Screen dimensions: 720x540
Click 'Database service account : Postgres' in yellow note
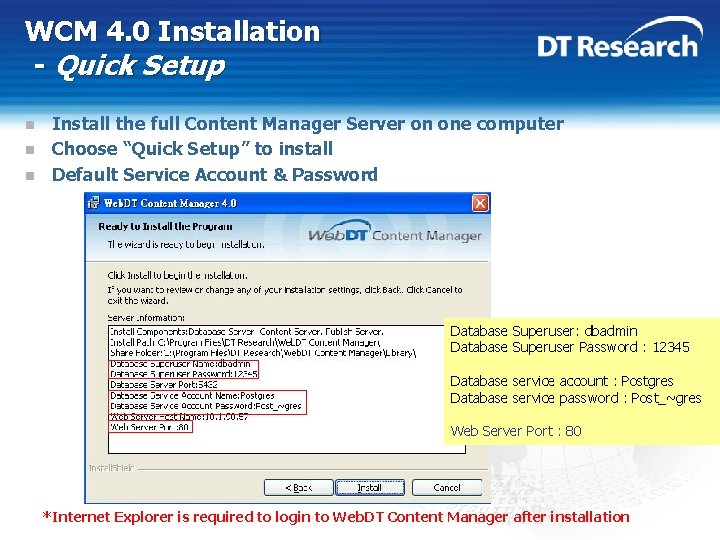point(562,381)
